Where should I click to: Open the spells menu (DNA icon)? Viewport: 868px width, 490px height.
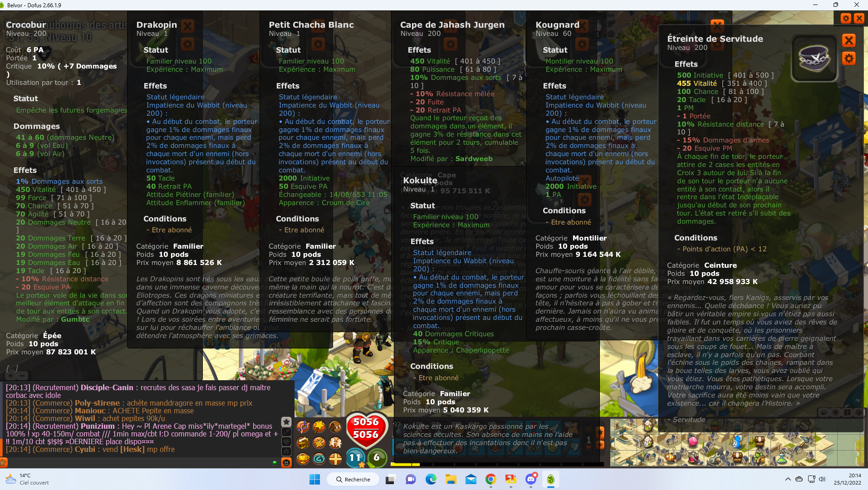pyautogui.click(x=303, y=426)
